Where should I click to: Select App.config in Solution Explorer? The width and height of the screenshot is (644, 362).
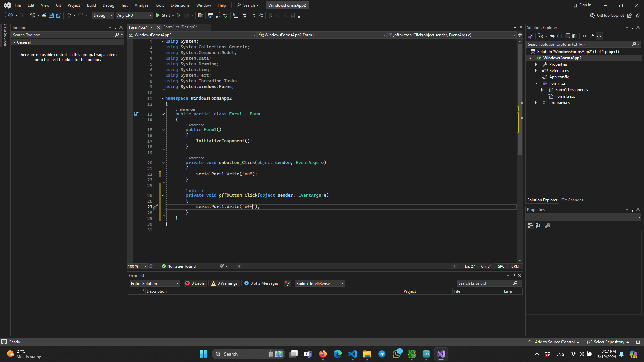[x=559, y=77]
